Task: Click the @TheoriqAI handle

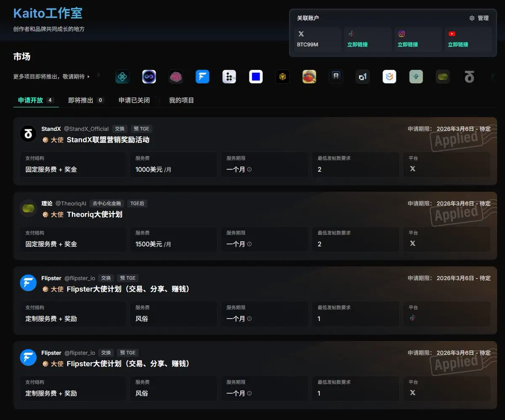Action: point(71,203)
